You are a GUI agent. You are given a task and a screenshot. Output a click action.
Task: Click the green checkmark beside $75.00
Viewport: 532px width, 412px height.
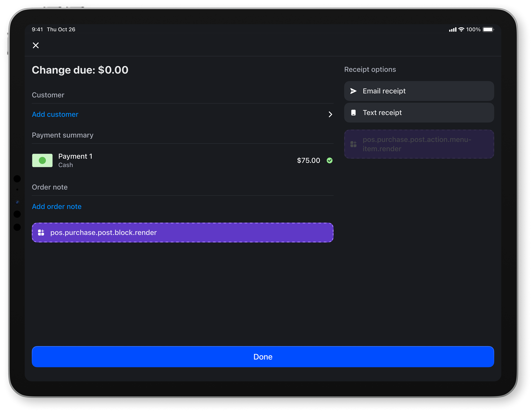330,160
